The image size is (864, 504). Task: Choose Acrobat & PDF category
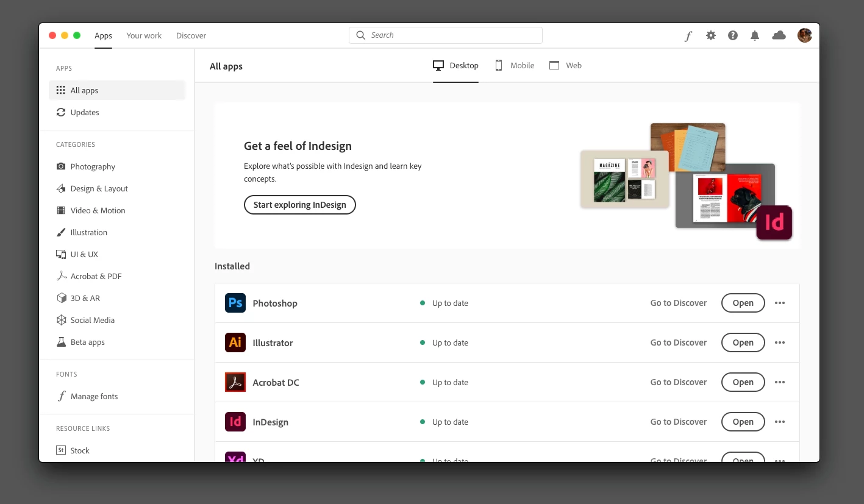[x=117, y=276]
